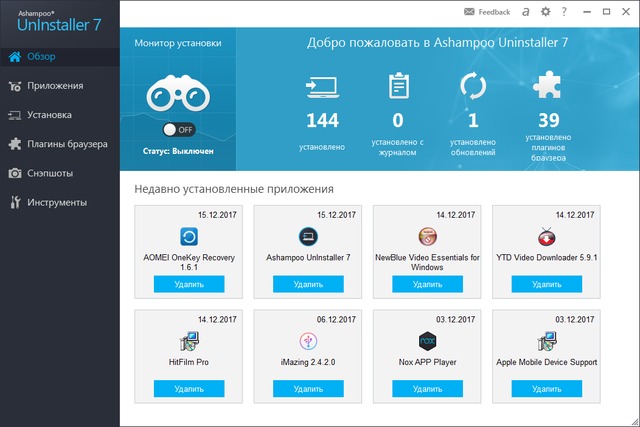640x427 pixels.
Task: Click the clipboard installed-with-log icon
Action: (397, 87)
